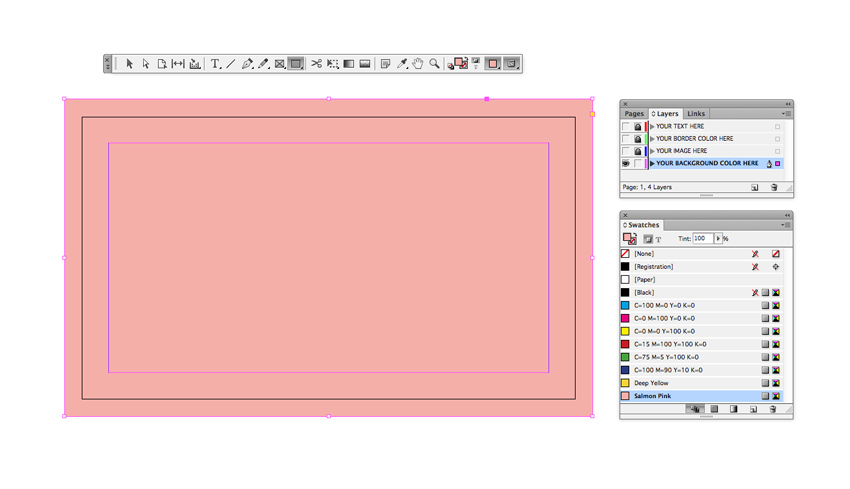Click Swatches panel fill/stroke proxy box
This screenshot has height=489, width=850.
click(629, 239)
